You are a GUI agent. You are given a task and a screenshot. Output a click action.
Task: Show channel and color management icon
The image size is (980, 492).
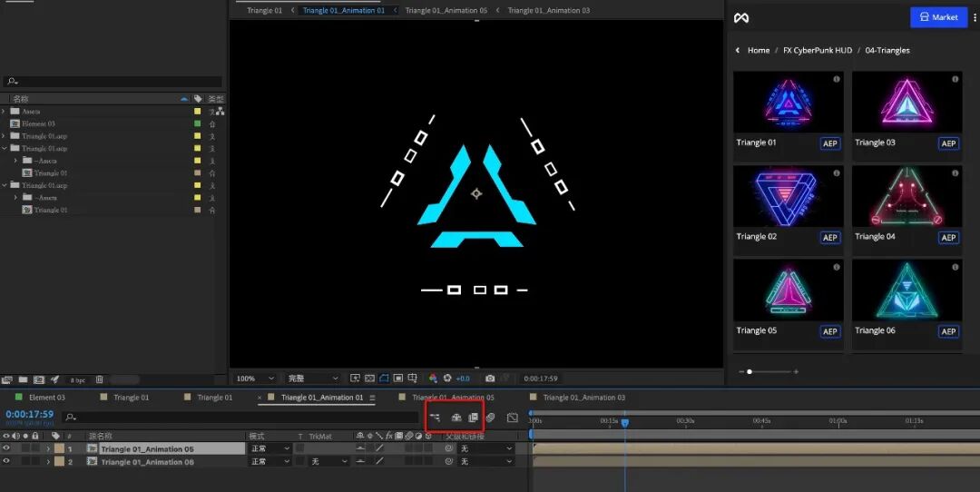click(x=433, y=379)
